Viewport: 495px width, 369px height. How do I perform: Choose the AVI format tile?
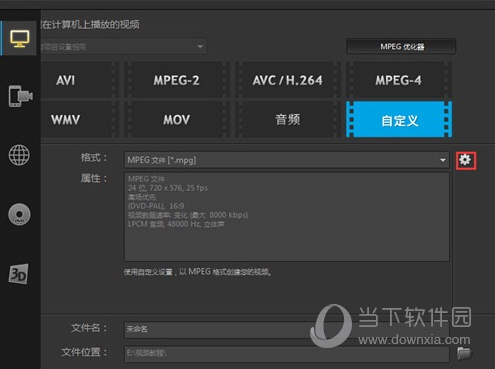tap(80, 80)
